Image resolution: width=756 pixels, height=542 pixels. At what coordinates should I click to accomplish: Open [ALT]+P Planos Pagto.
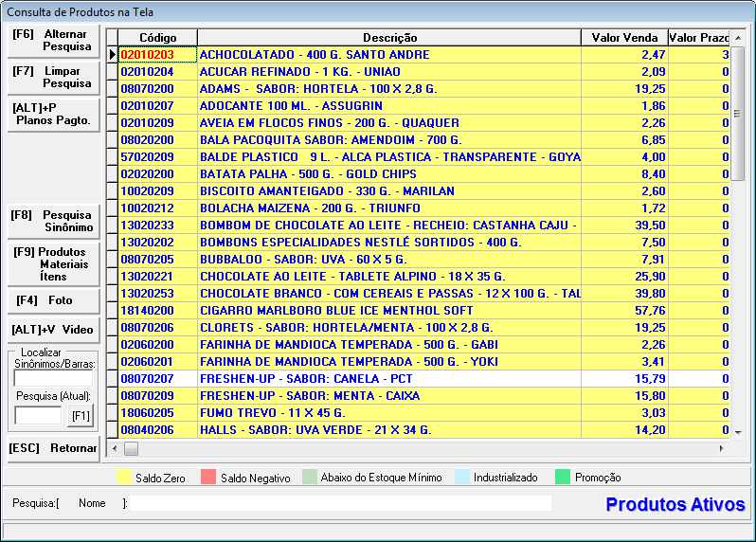pos(52,115)
